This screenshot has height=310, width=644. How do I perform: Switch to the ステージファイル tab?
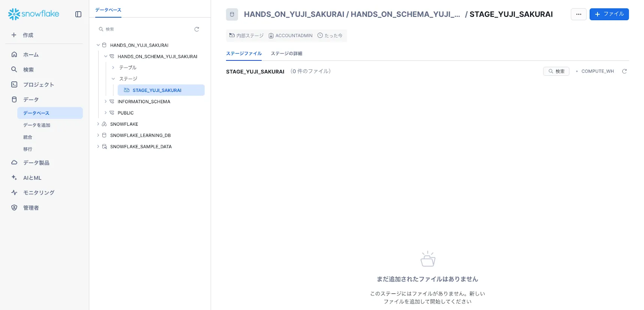click(244, 54)
